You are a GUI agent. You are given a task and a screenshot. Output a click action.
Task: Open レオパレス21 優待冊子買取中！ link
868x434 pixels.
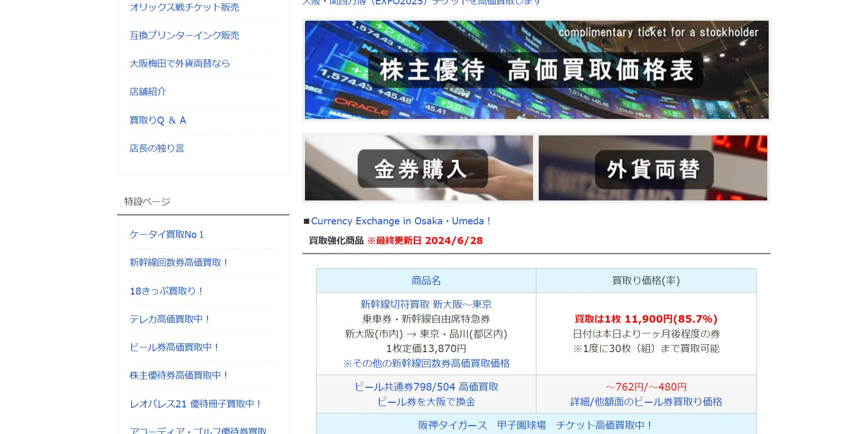[x=195, y=404]
